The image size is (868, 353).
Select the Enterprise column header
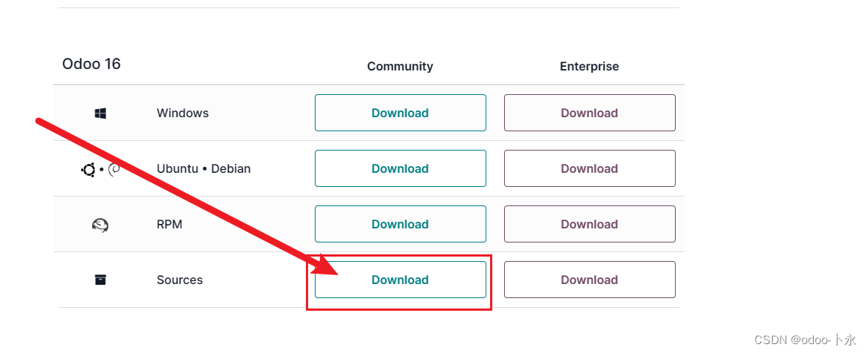pos(590,67)
